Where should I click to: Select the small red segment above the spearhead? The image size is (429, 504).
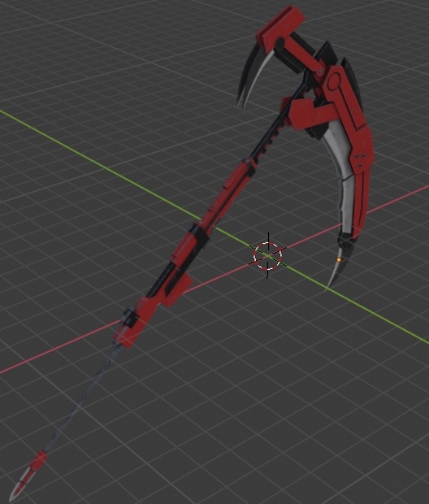(x=40, y=460)
